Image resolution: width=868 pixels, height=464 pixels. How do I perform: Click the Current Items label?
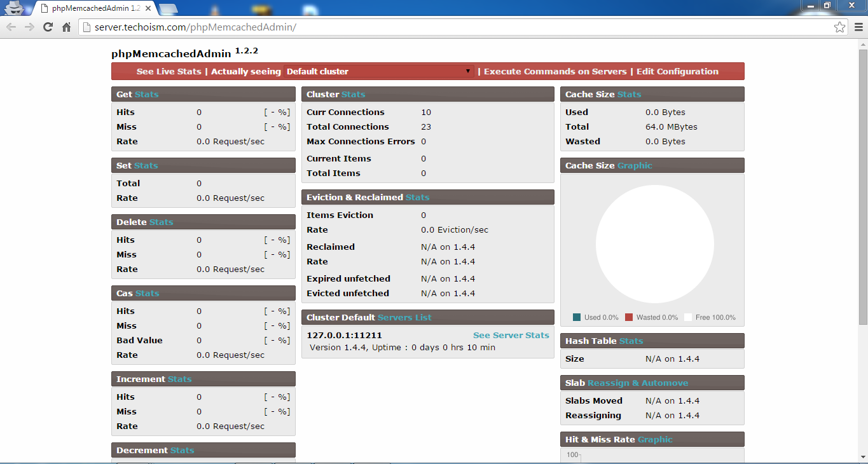pos(339,158)
